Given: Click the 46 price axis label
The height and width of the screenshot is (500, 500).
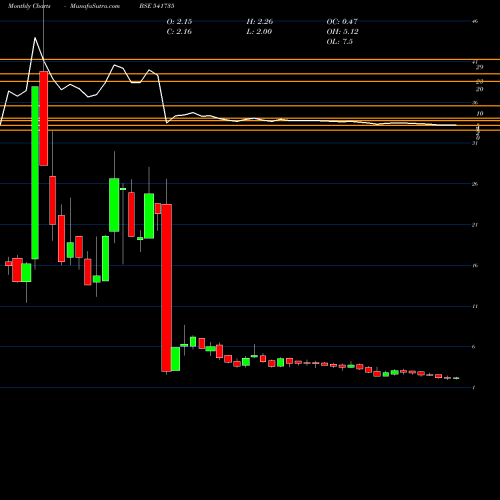Looking at the screenshot, I should (475, 21).
